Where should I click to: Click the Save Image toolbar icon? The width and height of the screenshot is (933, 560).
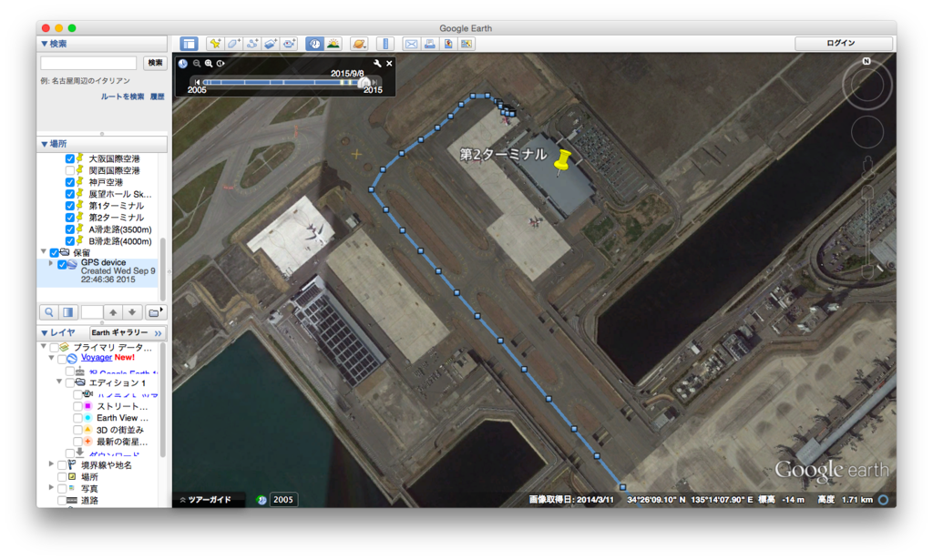[448, 44]
